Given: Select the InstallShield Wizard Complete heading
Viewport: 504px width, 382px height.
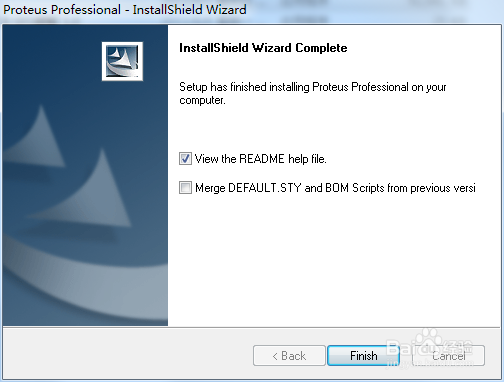Looking at the screenshot, I should [263, 48].
